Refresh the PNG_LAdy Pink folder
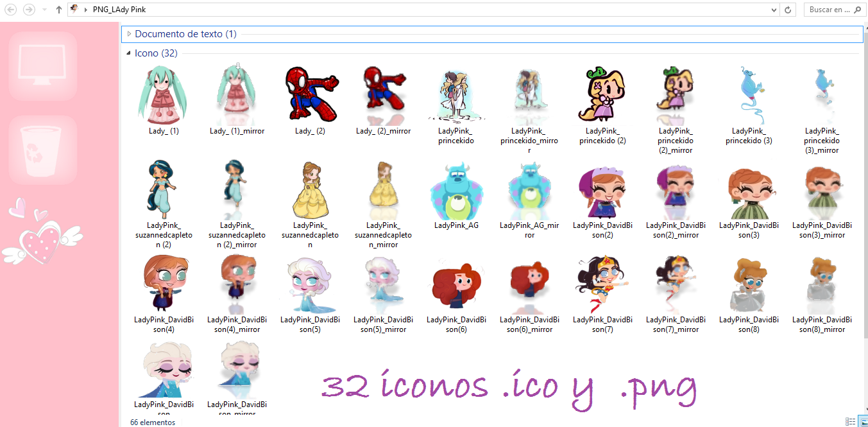Screen dimensions: 868x427 [789, 10]
